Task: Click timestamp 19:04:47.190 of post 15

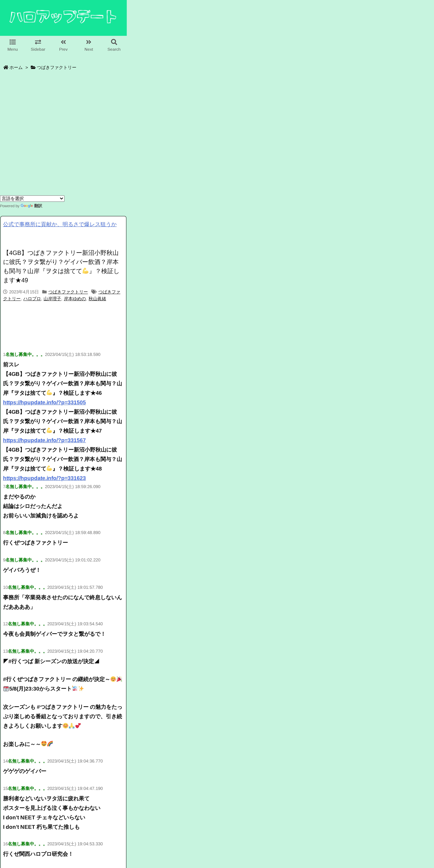Action: 90,788
